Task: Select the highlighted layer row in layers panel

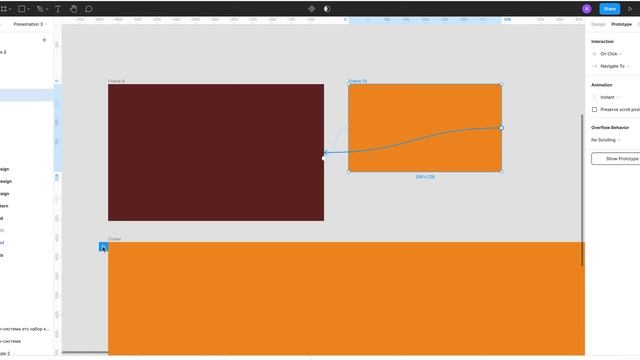Action: 27,95
